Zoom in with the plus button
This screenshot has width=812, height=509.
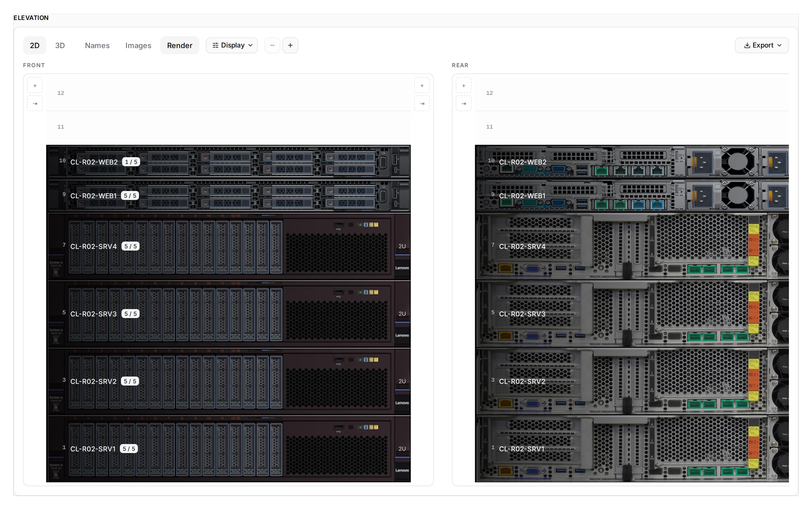(290, 46)
